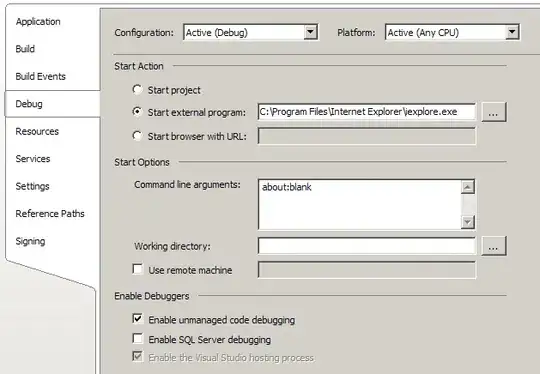This screenshot has width=540, height=374.
Task: Open the Build Events tab
Action: click(x=41, y=76)
